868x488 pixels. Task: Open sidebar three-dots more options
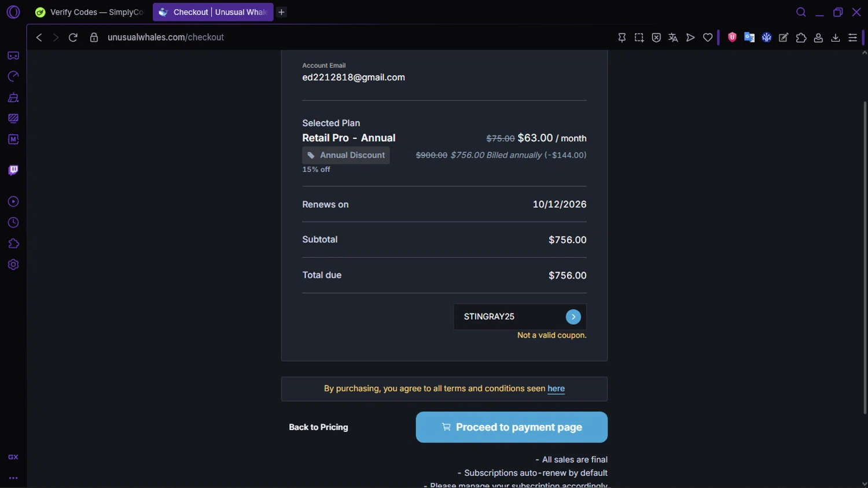pos(13,478)
